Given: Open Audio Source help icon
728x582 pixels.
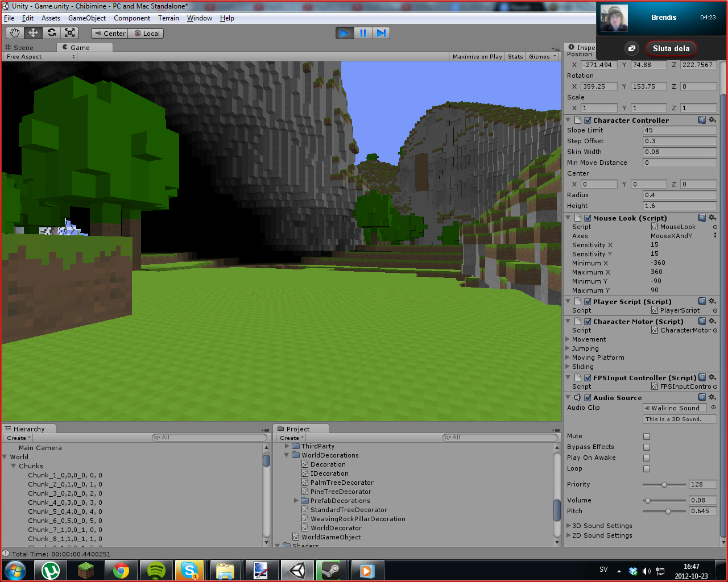Looking at the screenshot, I should [x=702, y=397].
